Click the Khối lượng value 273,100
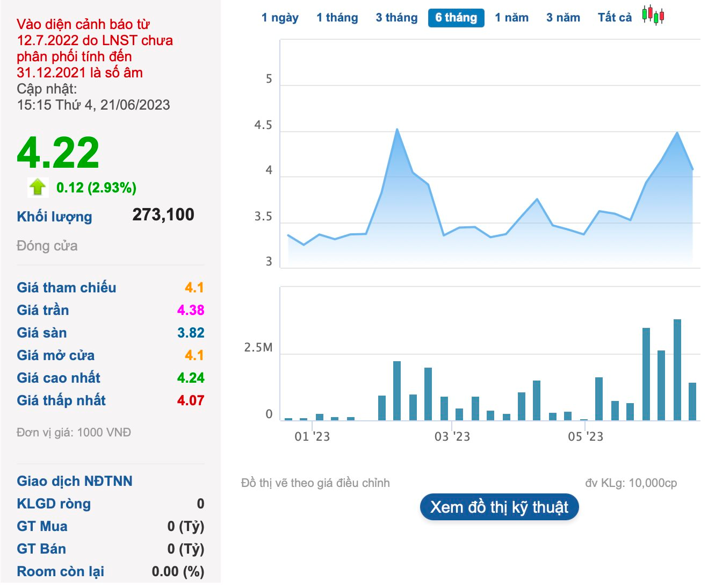The image size is (708, 588). click(163, 214)
